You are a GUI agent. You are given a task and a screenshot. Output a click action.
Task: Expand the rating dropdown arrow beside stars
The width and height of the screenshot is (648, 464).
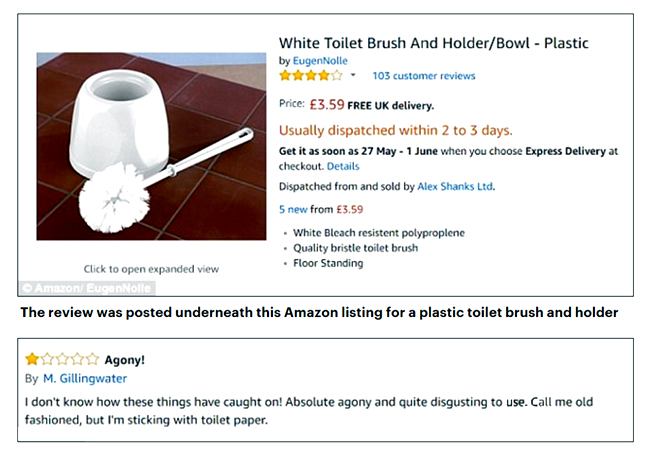pos(353,76)
